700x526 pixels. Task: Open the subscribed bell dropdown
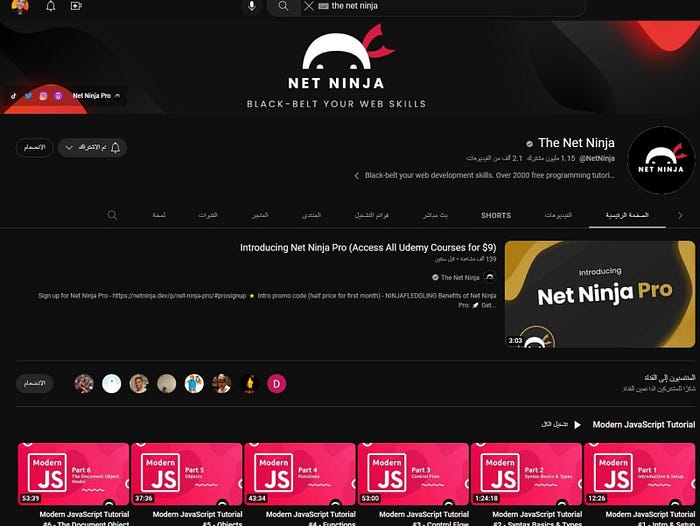(x=92, y=148)
